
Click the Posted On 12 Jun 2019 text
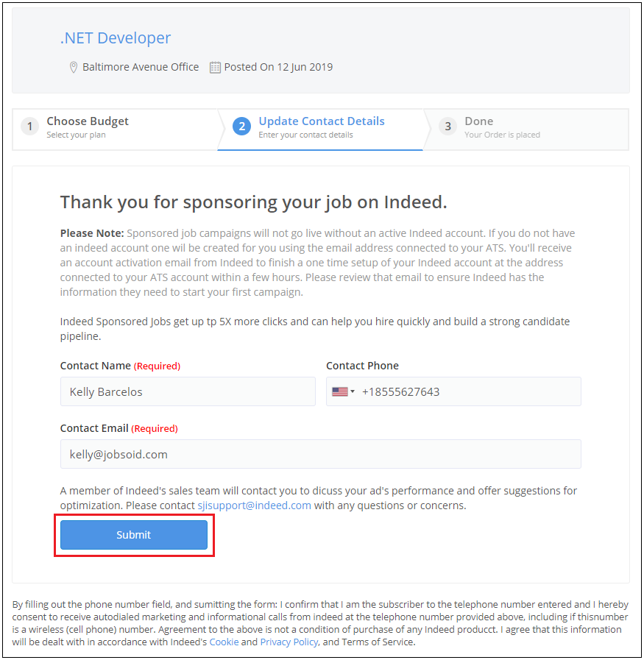pos(278,67)
